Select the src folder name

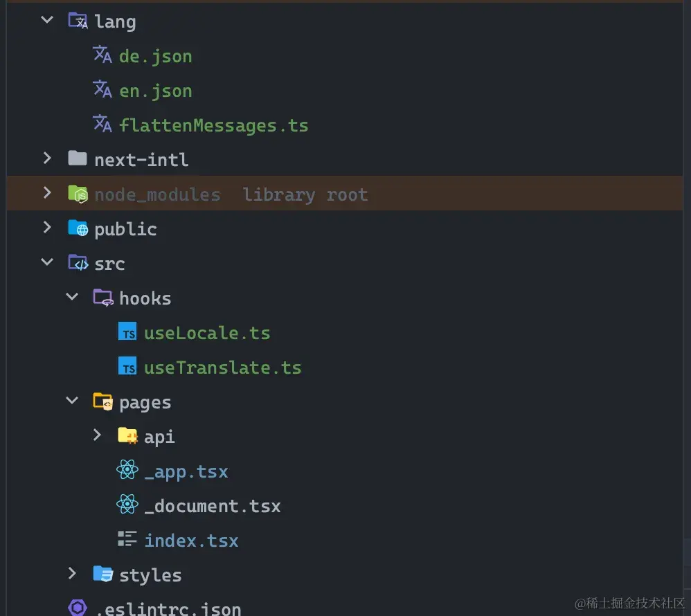coord(109,264)
